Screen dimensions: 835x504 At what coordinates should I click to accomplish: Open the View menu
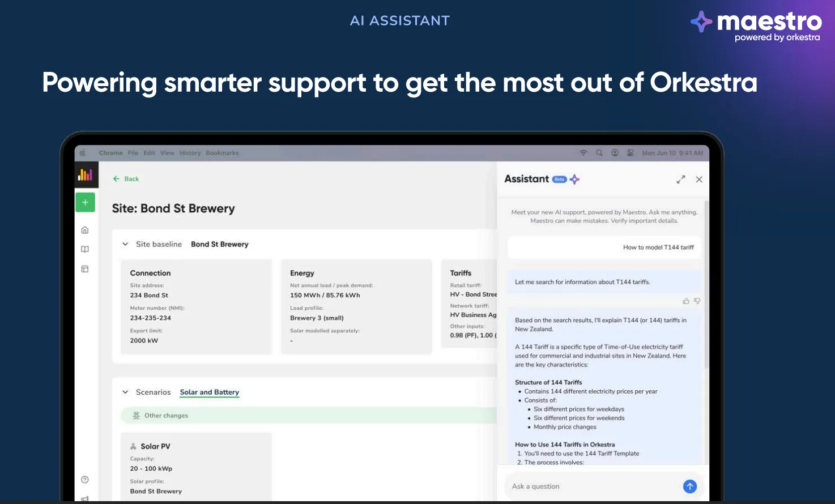pos(167,153)
